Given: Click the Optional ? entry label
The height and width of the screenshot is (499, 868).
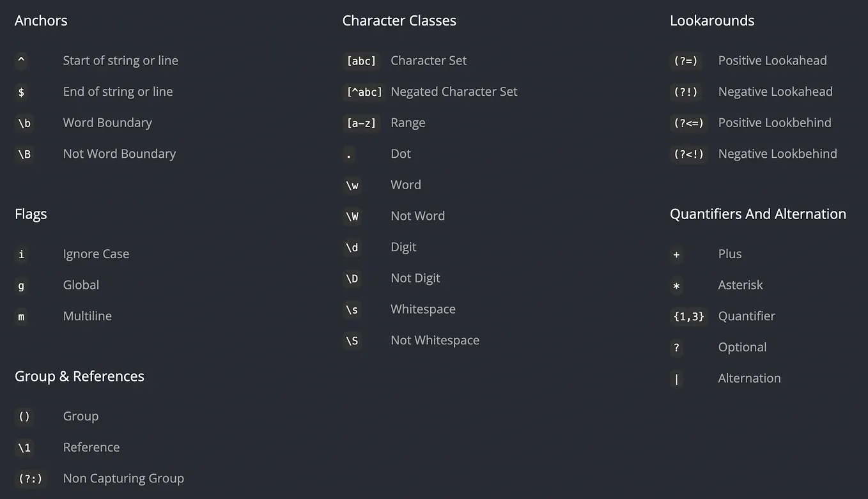Looking at the screenshot, I should 742,348.
